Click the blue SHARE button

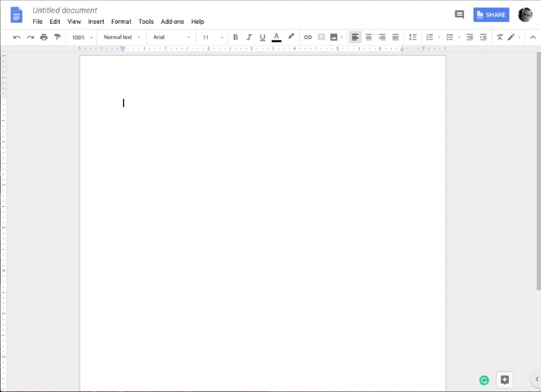[491, 15]
